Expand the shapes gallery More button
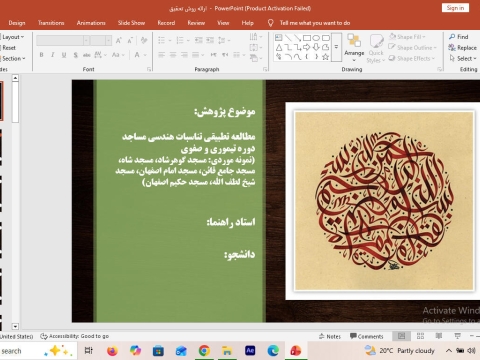Image resolution: width=480 pixels, height=360 pixels. coord(336,47)
